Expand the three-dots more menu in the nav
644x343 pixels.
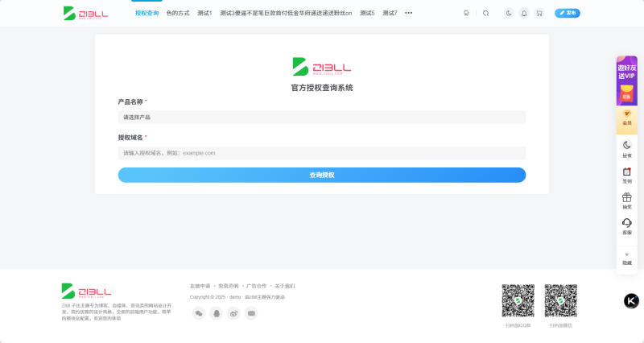coord(408,13)
